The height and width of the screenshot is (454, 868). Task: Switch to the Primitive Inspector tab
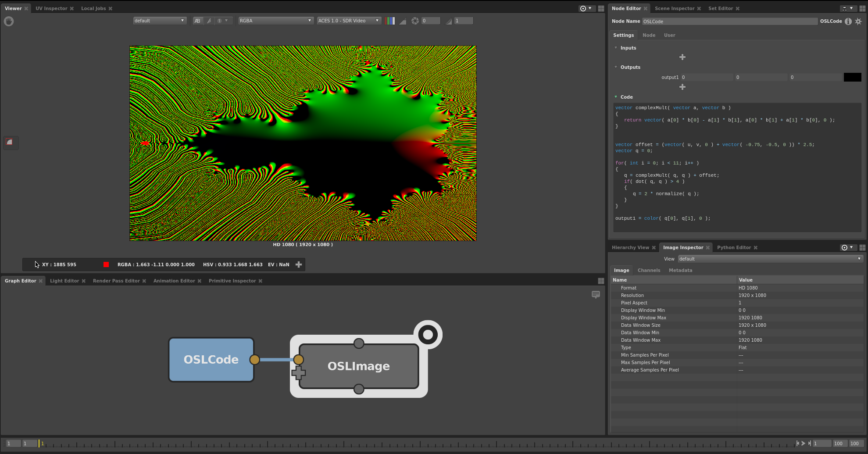pyautogui.click(x=232, y=281)
